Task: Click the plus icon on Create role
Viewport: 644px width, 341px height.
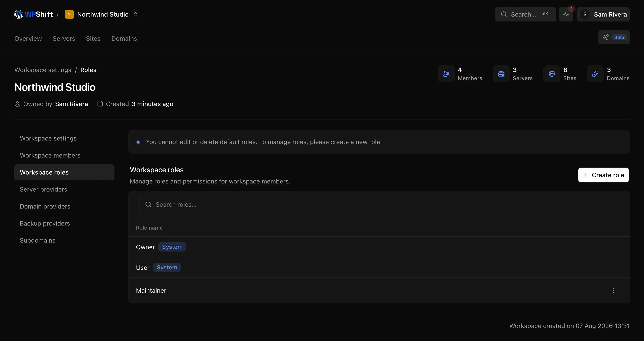Action: point(585,175)
